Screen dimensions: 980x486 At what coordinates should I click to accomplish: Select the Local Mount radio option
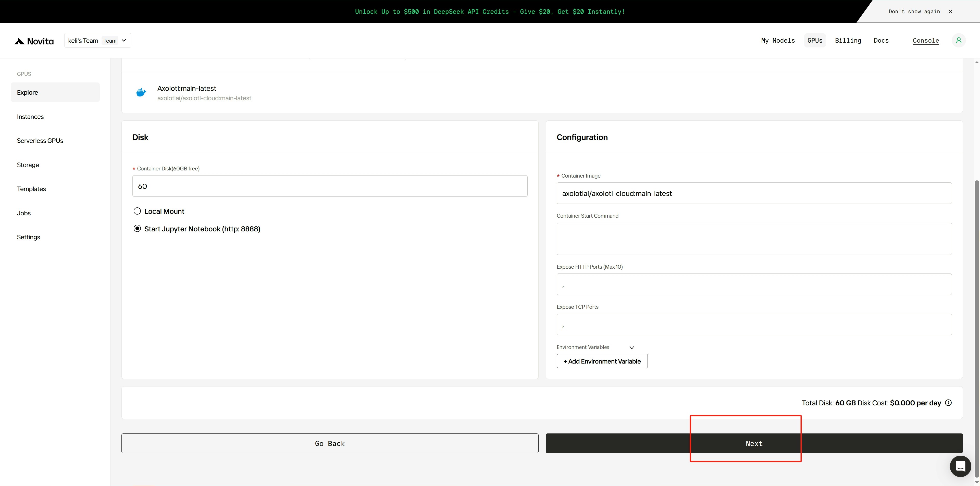click(137, 211)
